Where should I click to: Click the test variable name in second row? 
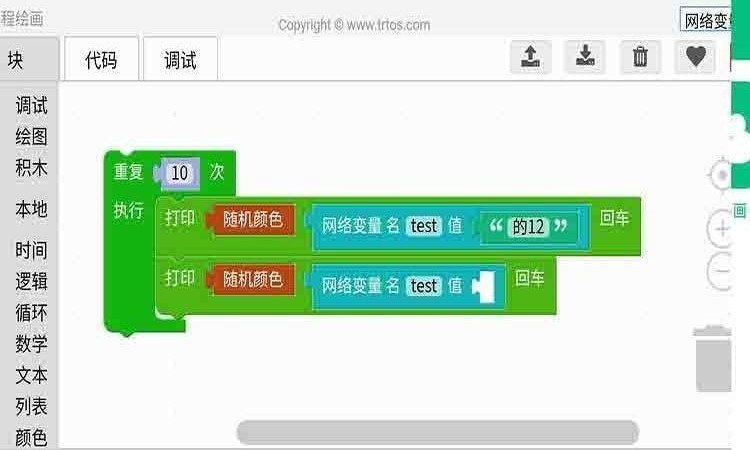424,286
